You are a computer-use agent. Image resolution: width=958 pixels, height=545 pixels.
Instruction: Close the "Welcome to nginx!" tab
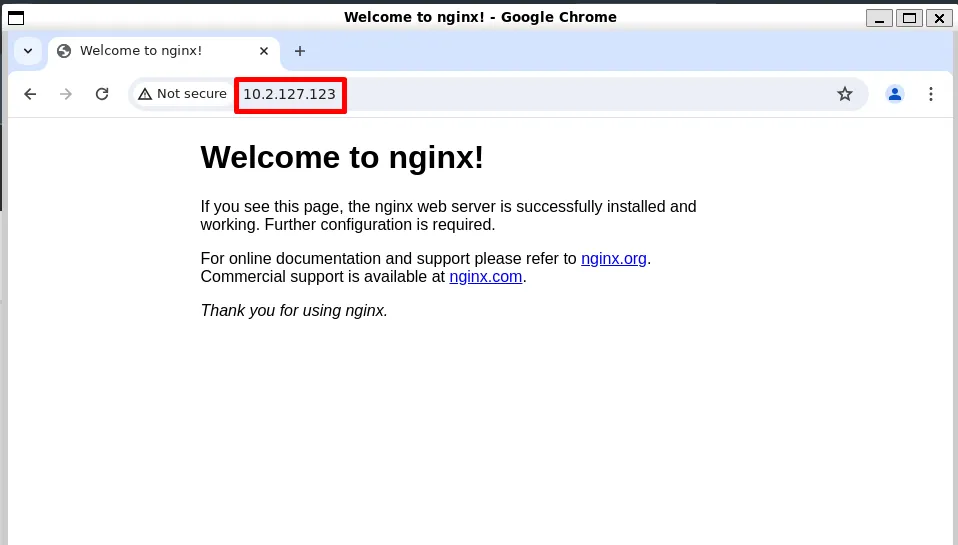262,51
